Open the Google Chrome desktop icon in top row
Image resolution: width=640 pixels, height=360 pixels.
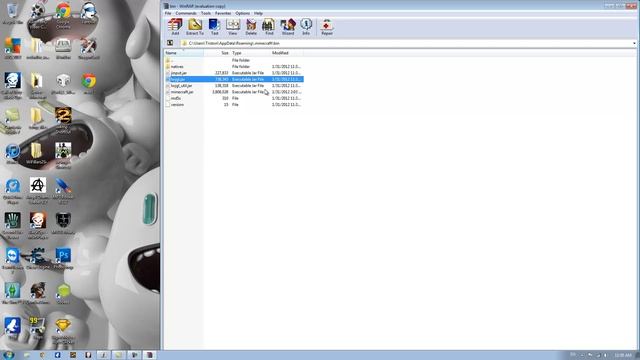(63, 16)
